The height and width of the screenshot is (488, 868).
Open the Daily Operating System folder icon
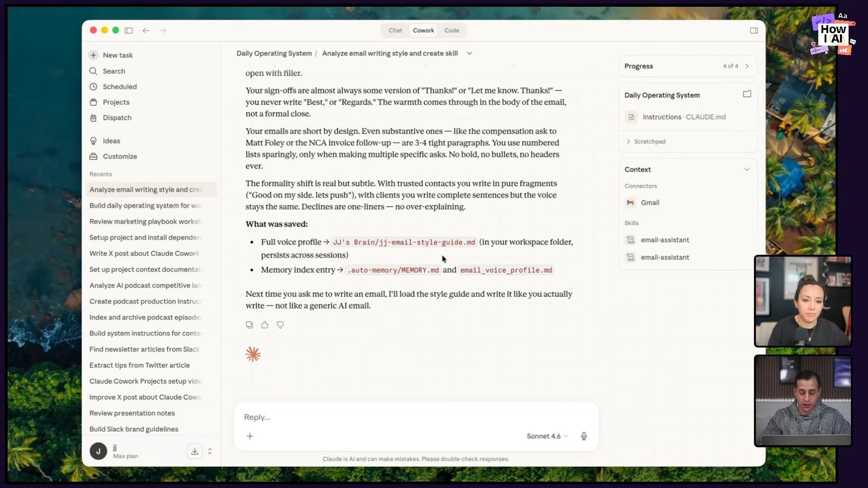coord(747,94)
